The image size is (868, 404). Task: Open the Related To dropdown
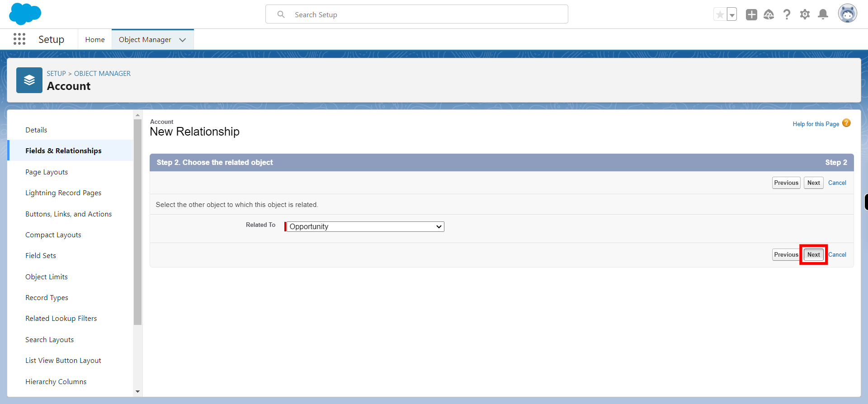365,226
